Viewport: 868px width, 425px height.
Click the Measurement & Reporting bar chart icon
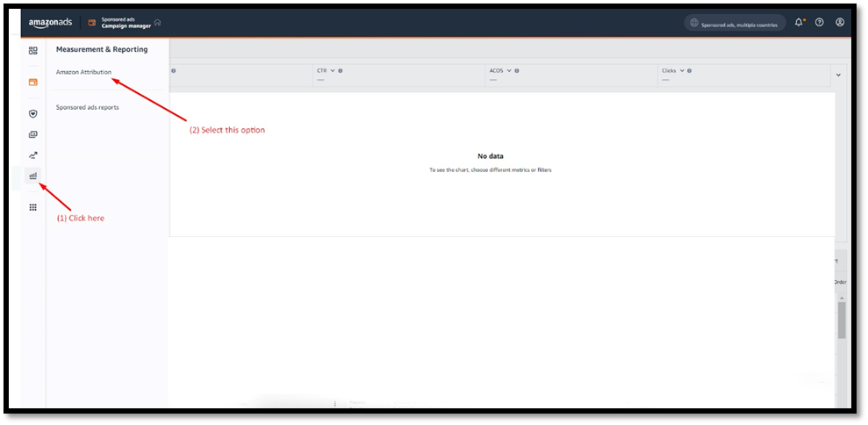pyautogui.click(x=33, y=176)
